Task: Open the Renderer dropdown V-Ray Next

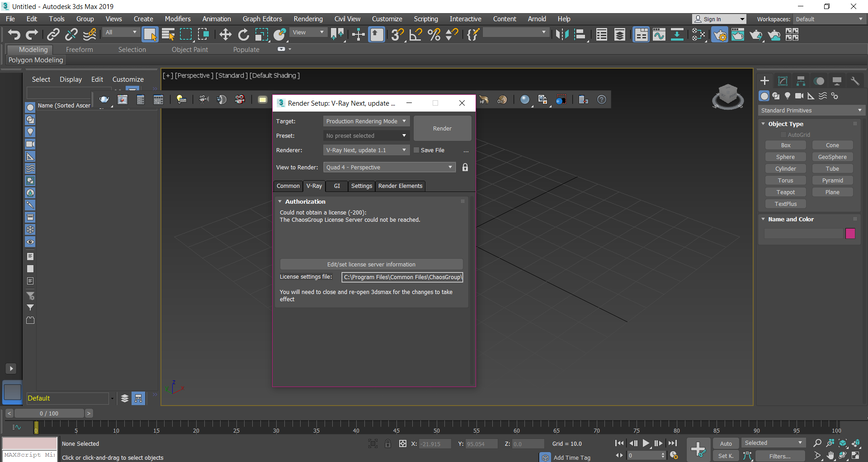Action: [366, 150]
